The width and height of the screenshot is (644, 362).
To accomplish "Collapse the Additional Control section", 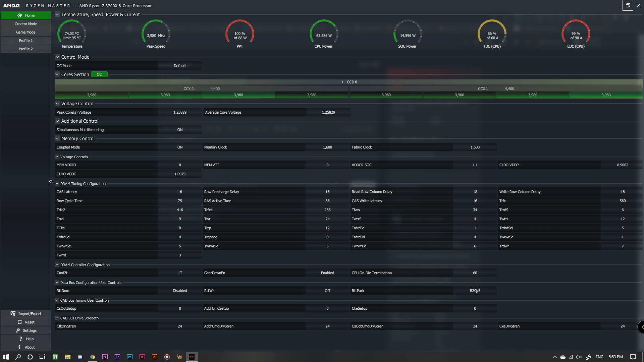I will [x=57, y=121].
